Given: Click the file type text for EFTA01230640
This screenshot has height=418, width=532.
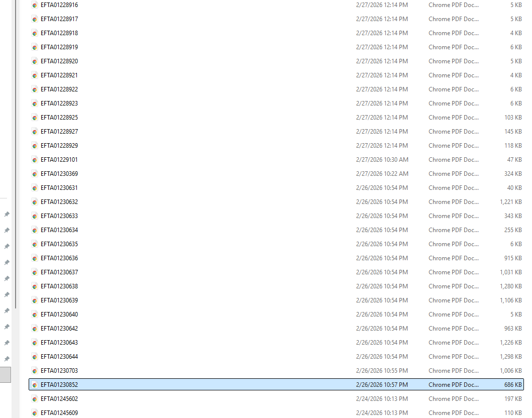Looking at the screenshot, I should 453,315.
